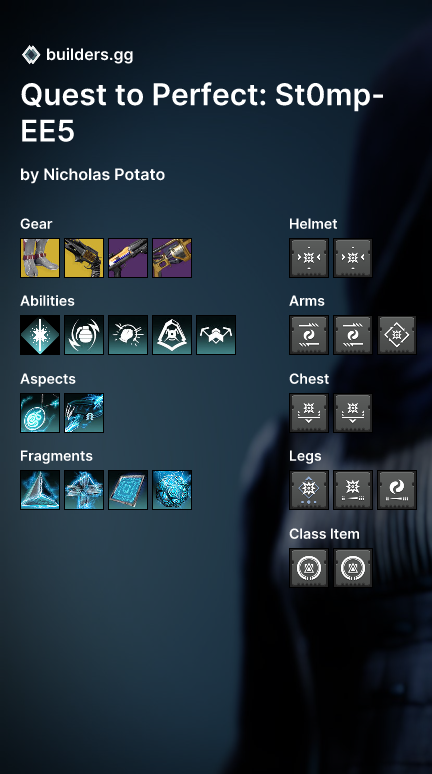
Task: Select the grenade ability icon
Action: 84,335
